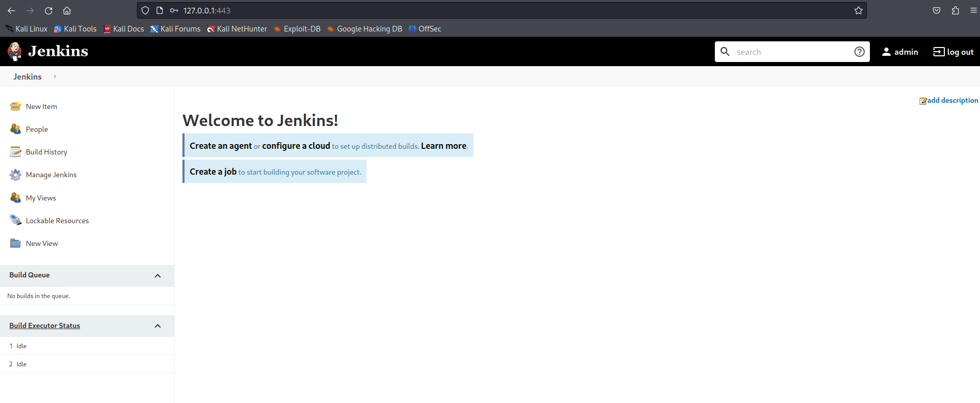Bookmark this page with star icon
The width and height of the screenshot is (980, 403).
click(859, 10)
